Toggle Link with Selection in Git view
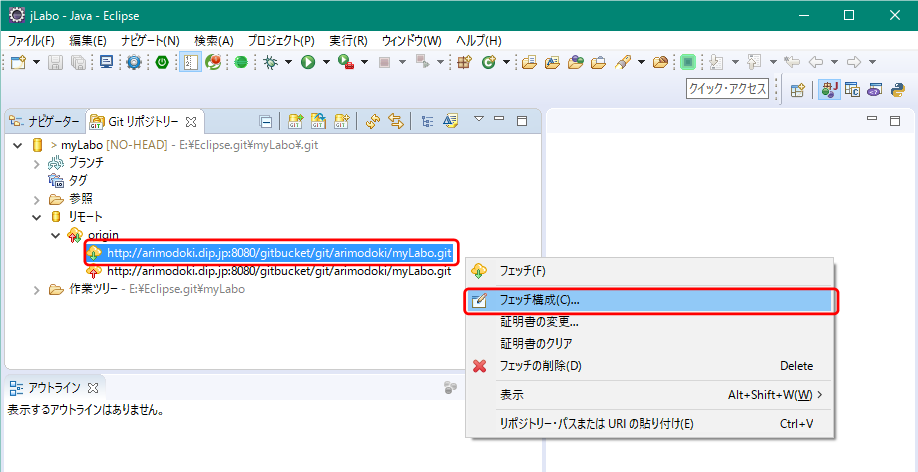 click(x=396, y=121)
